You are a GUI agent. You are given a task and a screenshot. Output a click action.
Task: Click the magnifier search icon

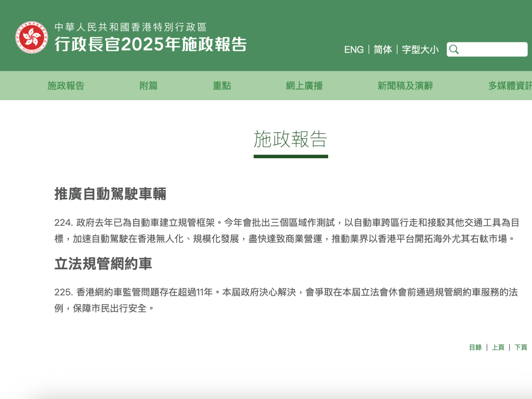point(454,49)
